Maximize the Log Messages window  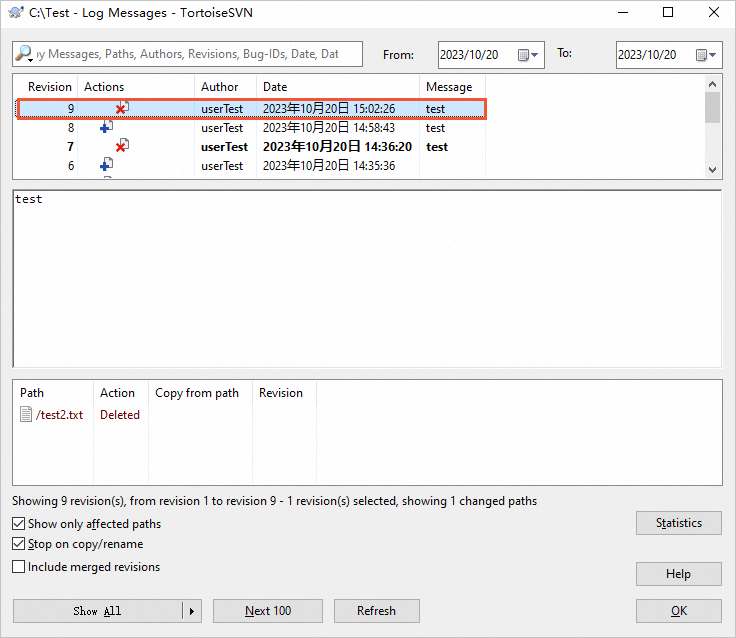667,12
